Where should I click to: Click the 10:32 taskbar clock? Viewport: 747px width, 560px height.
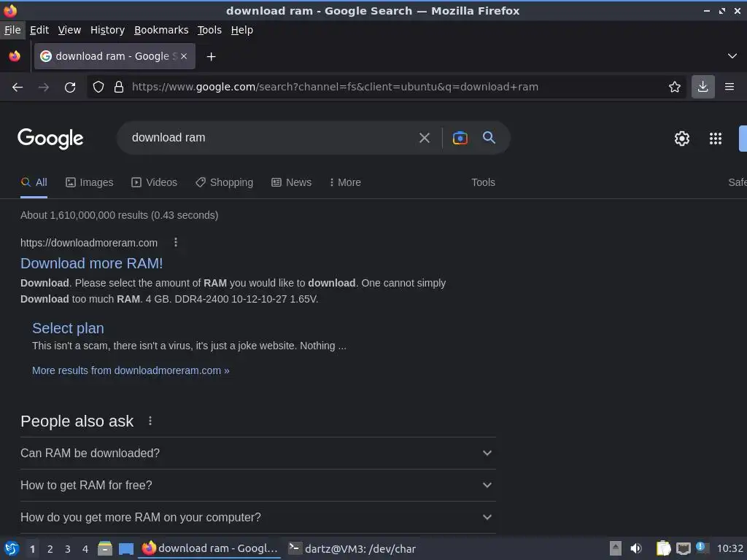pyautogui.click(x=729, y=548)
